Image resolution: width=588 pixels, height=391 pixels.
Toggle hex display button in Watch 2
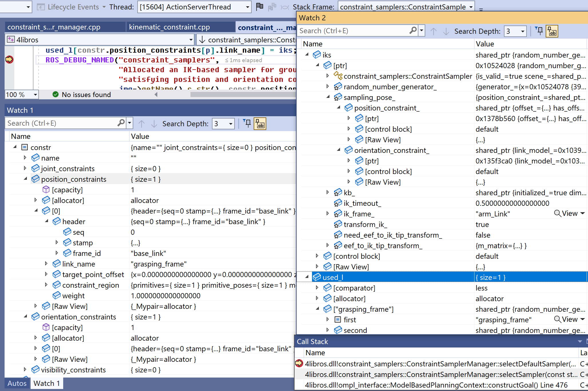click(552, 31)
